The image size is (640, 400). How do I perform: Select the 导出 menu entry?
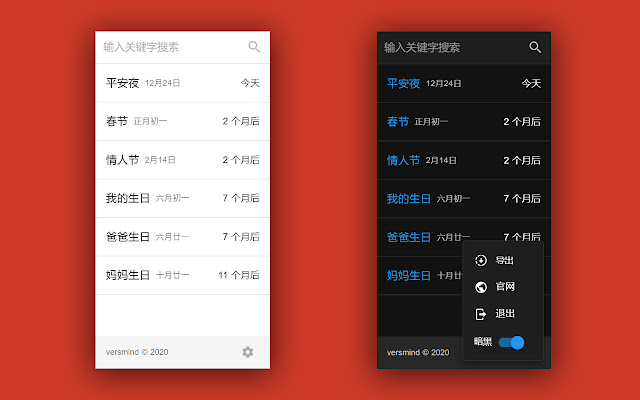click(503, 260)
